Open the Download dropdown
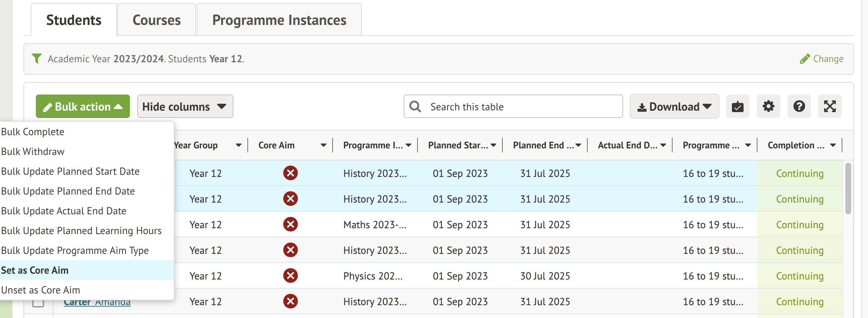 coord(674,107)
